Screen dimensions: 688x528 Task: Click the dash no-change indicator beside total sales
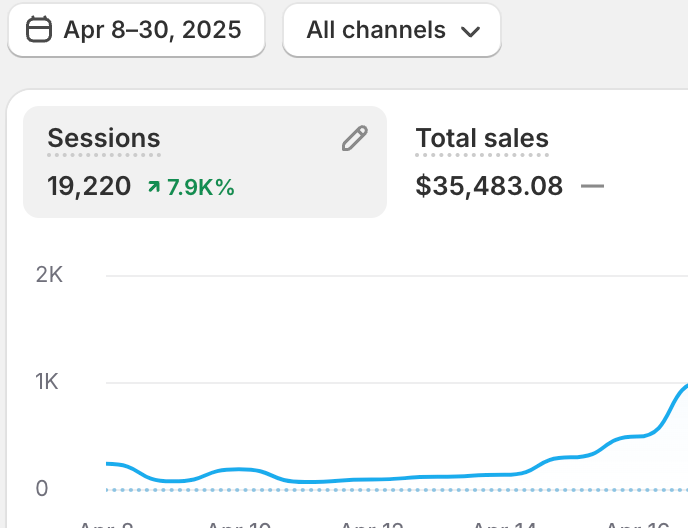(x=592, y=186)
